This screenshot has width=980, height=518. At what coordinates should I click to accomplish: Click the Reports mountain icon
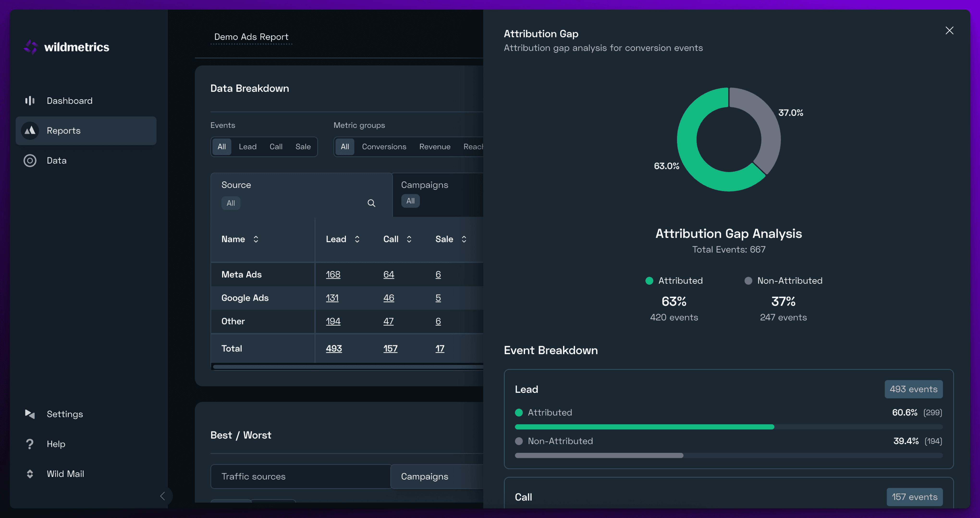point(30,130)
